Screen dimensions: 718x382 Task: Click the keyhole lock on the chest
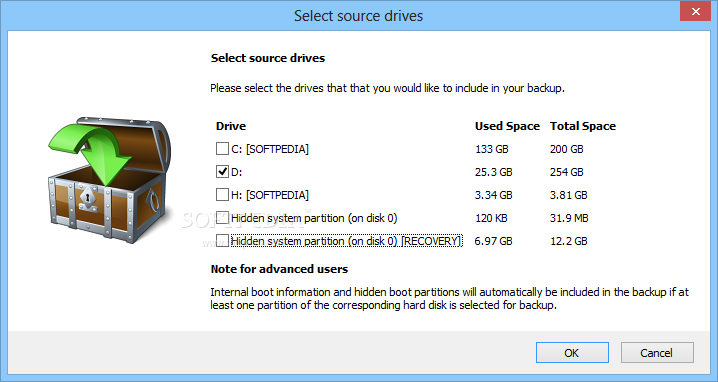pyautogui.click(x=86, y=199)
